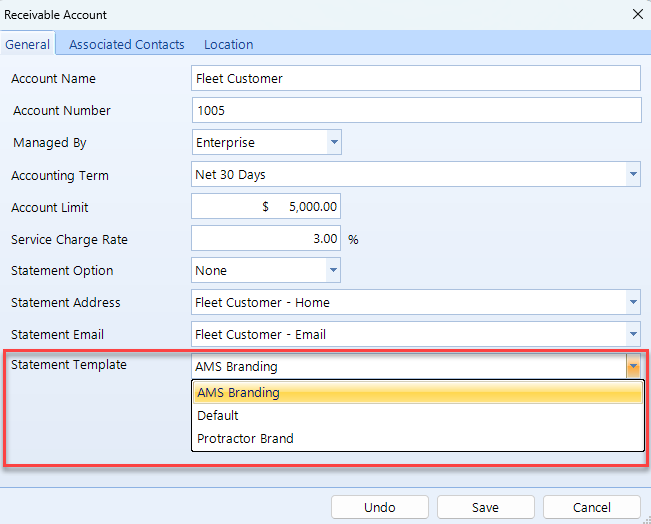The width and height of the screenshot is (651, 524).
Task: Click the Account Name input field
Action: [x=416, y=78]
